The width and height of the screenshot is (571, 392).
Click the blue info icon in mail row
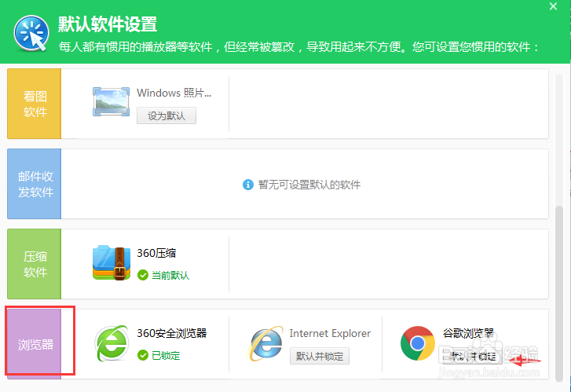248,185
